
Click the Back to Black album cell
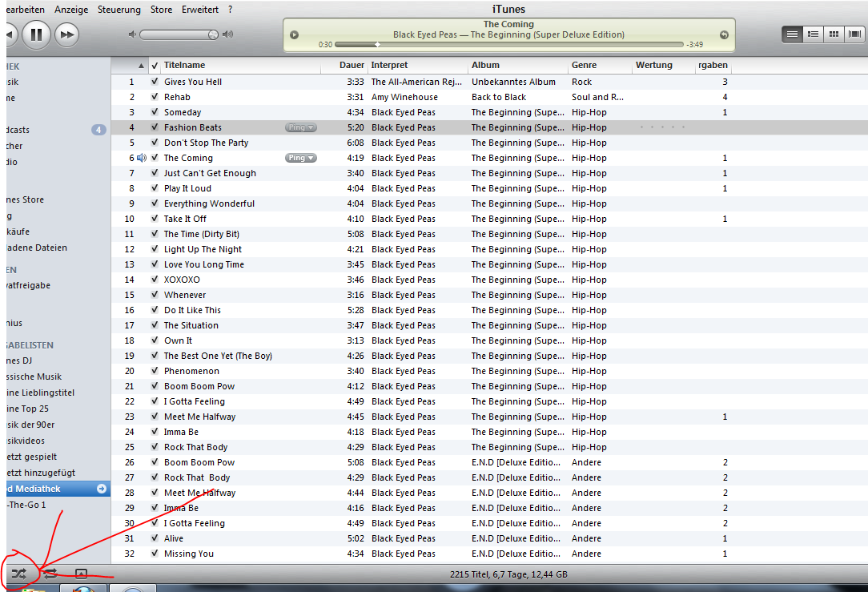click(499, 97)
